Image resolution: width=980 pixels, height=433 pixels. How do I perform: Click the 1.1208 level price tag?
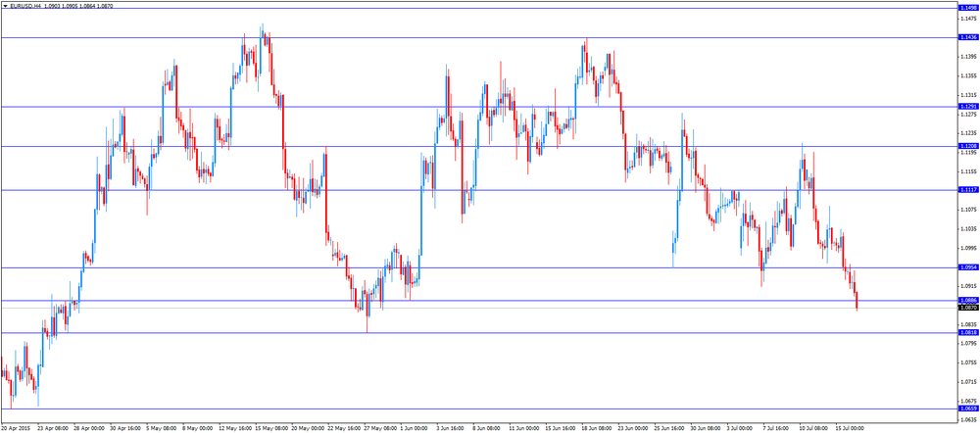(x=968, y=146)
